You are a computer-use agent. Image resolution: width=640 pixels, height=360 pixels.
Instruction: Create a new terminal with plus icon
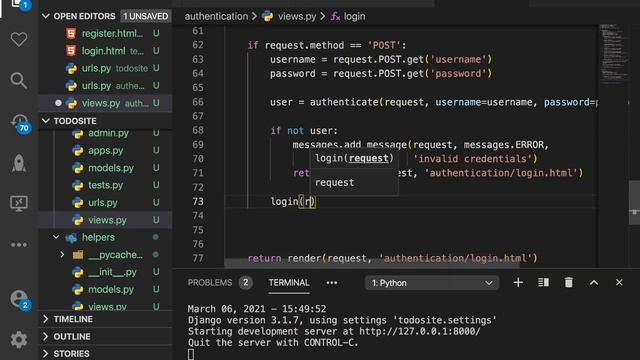click(518, 282)
